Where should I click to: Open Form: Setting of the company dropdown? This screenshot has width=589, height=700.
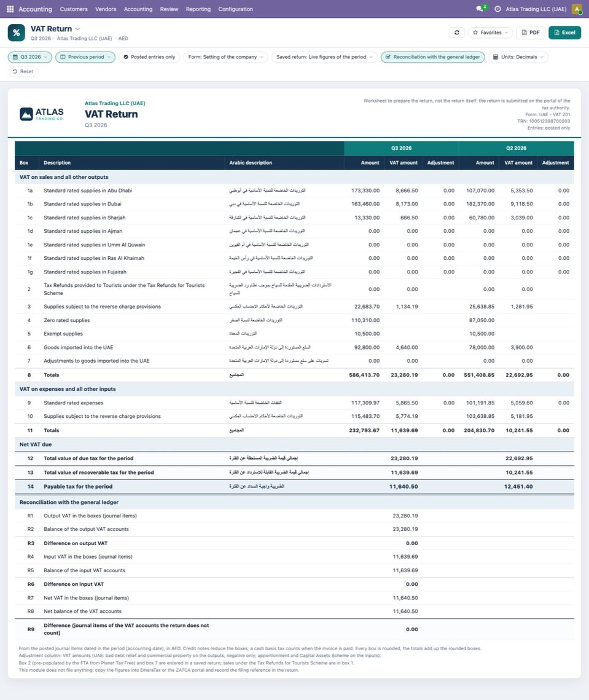click(x=226, y=57)
